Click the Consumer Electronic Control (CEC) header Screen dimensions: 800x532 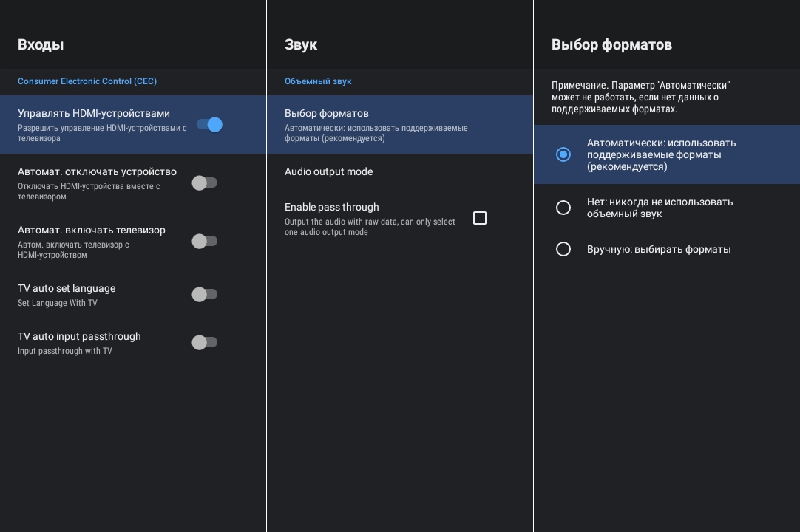coord(87,81)
